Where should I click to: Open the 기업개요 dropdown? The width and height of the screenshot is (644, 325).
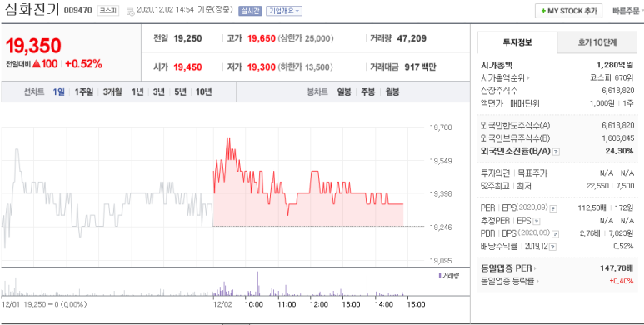(284, 11)
